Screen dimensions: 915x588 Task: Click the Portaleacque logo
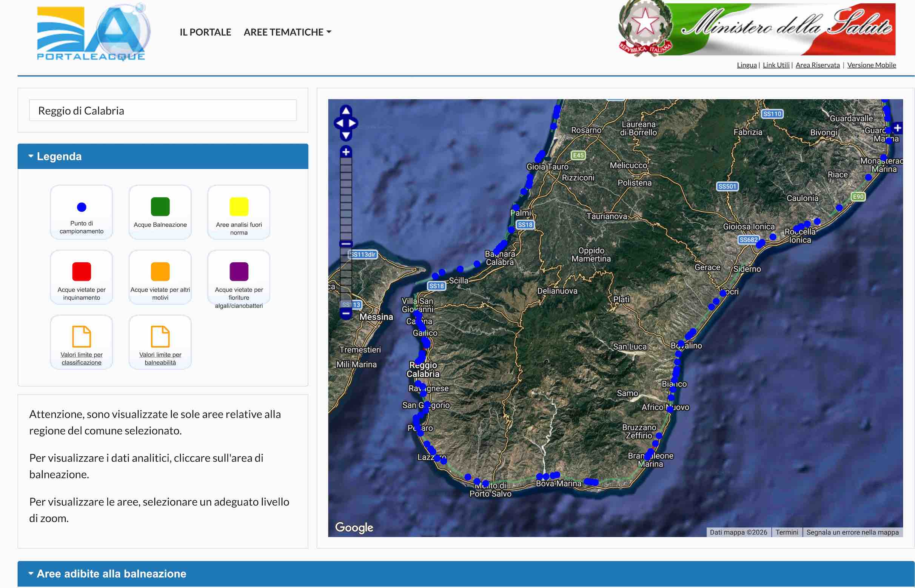coord(93,32)
